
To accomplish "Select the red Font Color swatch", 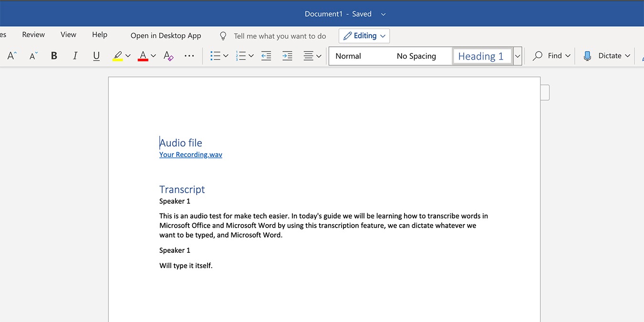I will (x=143, y=55).
